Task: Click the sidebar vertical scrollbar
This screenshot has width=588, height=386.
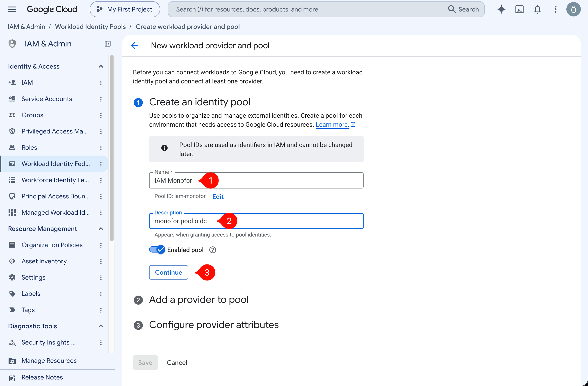Action: [x=112, y=148]
